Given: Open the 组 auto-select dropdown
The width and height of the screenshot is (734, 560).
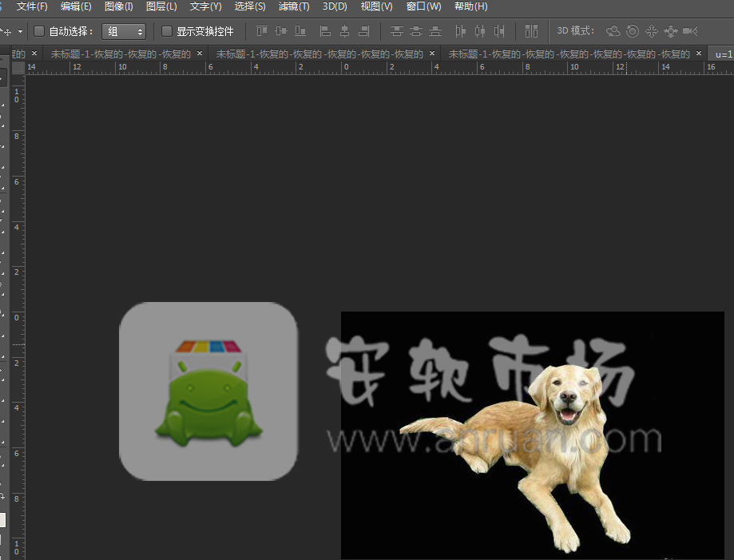Looking at the screenshot, I should coord(124,31).
